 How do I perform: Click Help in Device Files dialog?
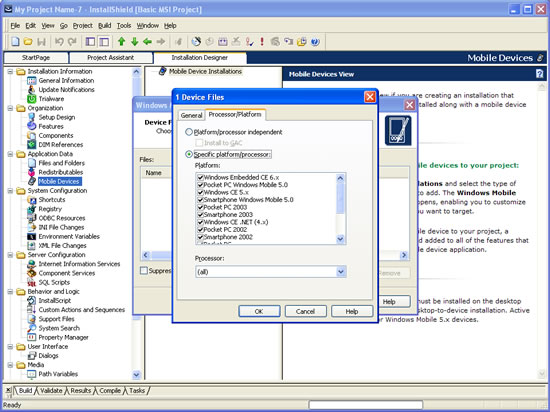coord(352,311)
